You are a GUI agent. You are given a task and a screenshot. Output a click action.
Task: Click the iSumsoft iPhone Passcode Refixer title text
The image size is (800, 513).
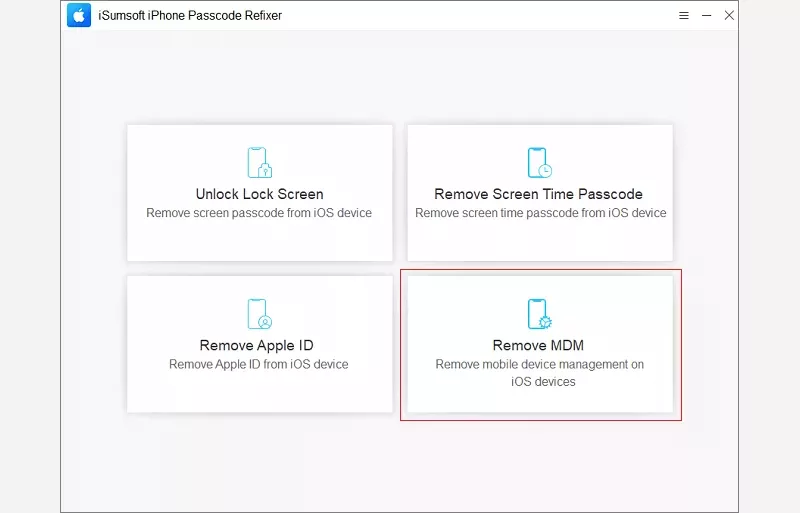tap(191, 16)
